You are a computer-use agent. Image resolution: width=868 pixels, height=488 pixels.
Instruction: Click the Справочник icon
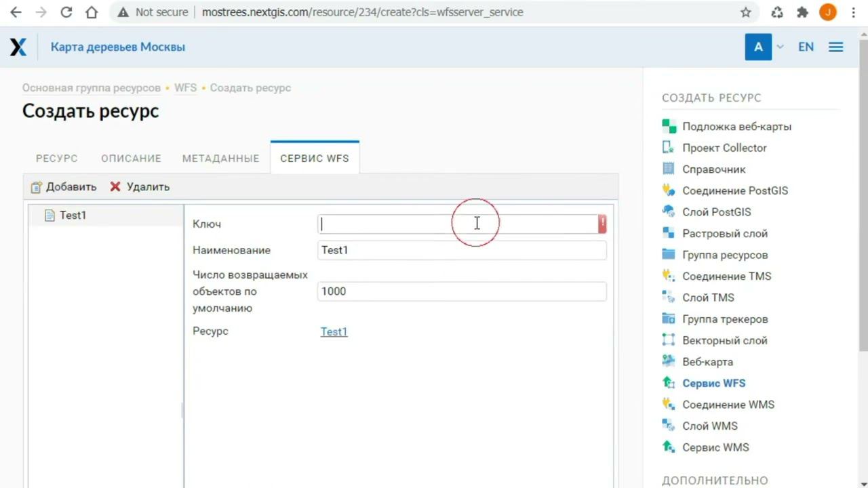coord(669,169)
